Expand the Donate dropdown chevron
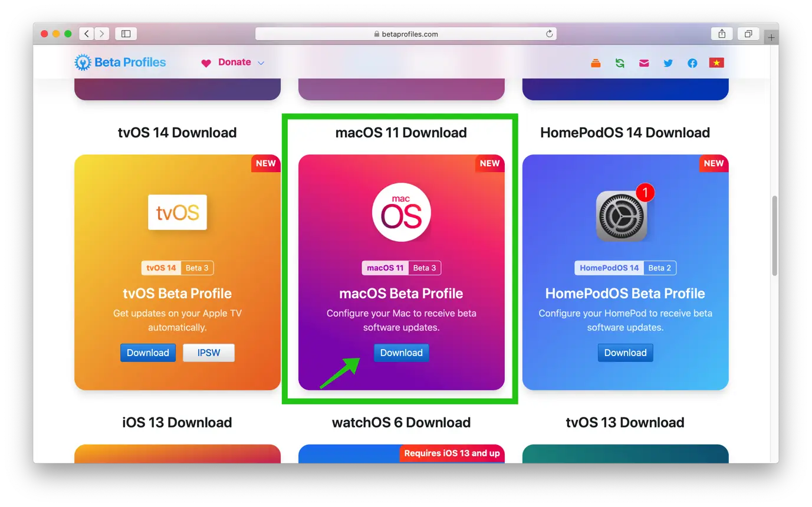This screenshot has width=812, height=507. coord(261,62)
